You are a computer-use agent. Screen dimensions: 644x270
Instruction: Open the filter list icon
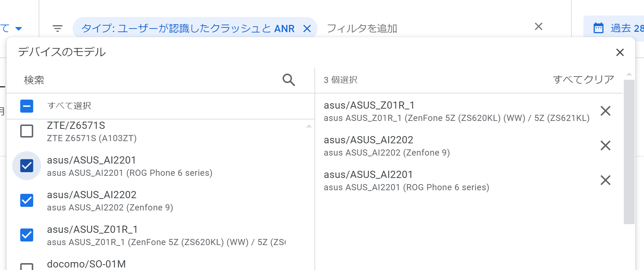(58, 28)
